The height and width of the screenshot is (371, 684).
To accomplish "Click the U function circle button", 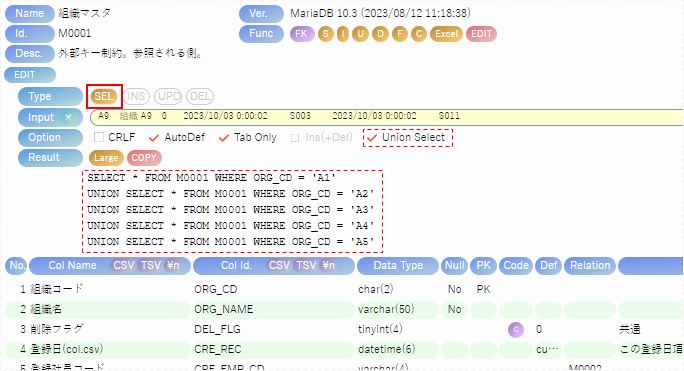I will pyautogui.click(x=360, y=34).
